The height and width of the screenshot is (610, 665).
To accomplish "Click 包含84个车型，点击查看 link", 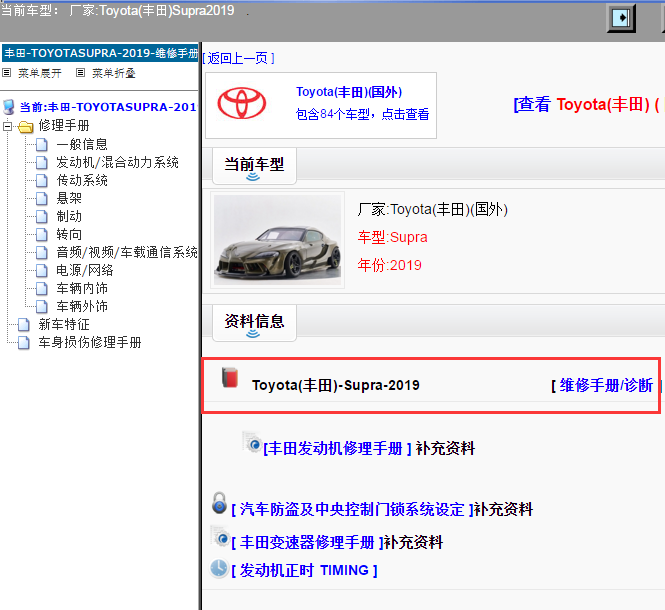I will pyautogui.click(x=363, y=114).
